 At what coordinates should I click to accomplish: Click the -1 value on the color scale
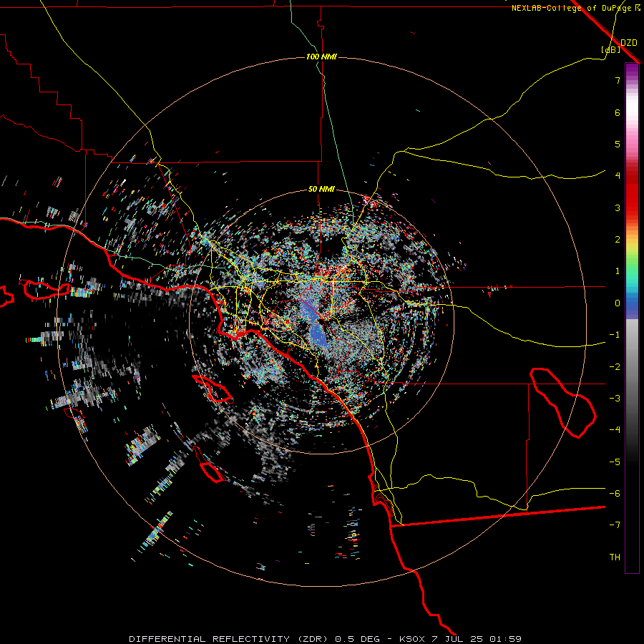pos(615,335)
